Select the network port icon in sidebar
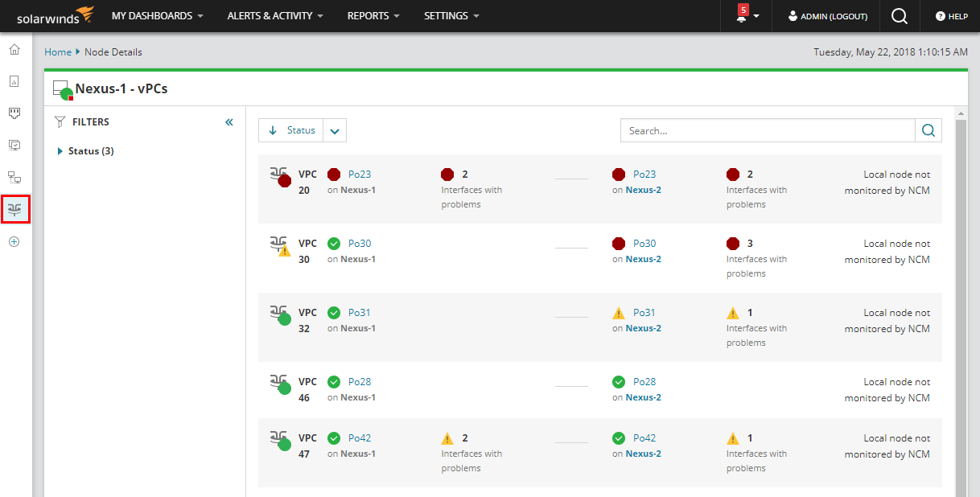Image resolution: width=980 pixels, height=497 pixels. point(14,113)
